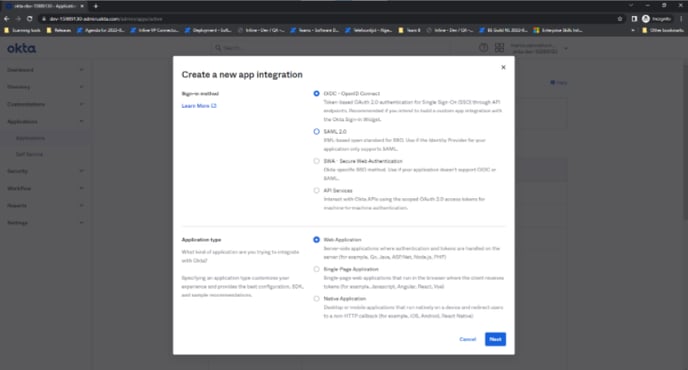Close the Okta browser tab
The image size is (688, 370).
point(82,6)
